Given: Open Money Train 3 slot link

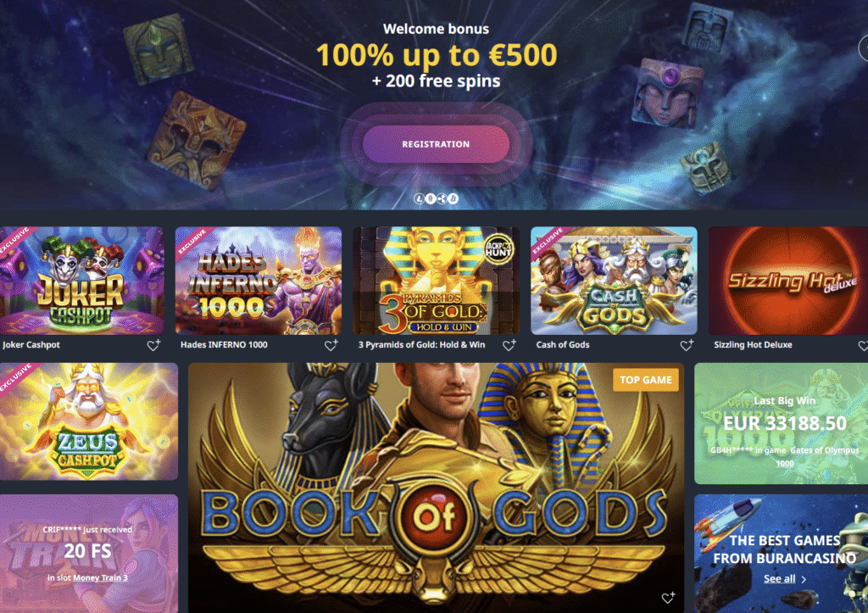Looking at the screenshot, I should [100, 577].
